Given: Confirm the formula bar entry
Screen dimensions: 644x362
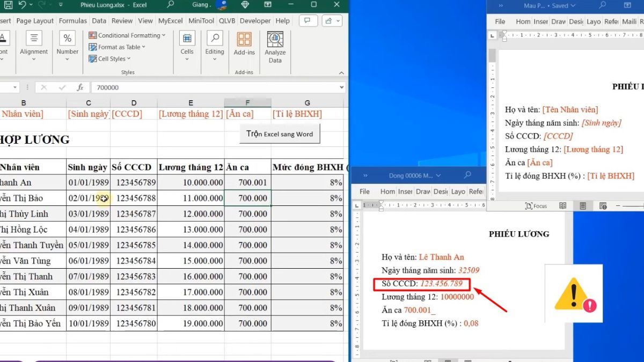Looking at the screenshot, I should pyautogui.click(x=62, y=87).
